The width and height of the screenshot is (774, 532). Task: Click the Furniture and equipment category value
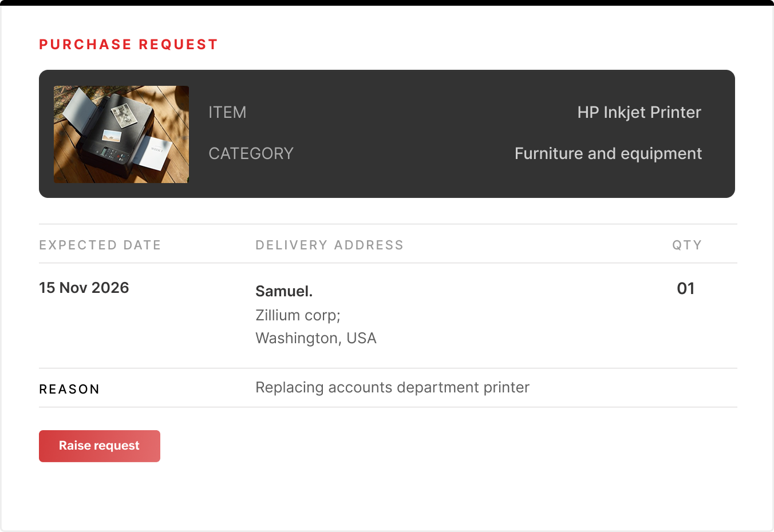tap(608, 153)
